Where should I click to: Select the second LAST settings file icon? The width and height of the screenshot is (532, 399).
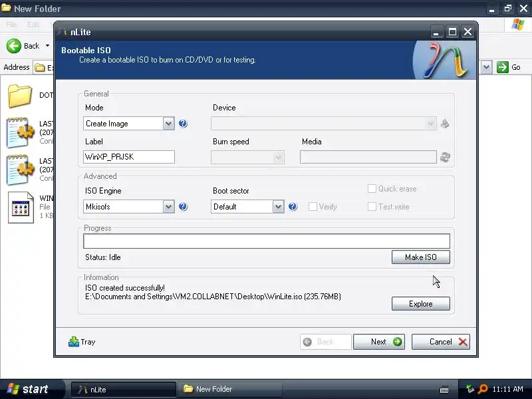tap(21, 170)
